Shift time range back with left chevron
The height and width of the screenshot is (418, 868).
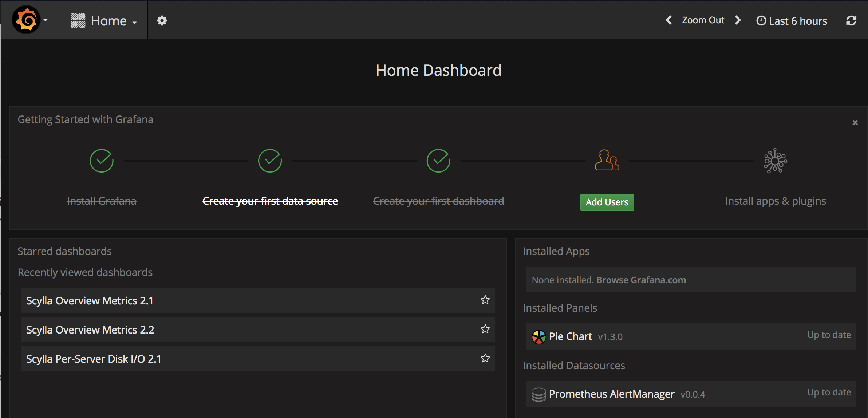coord(668,20)
